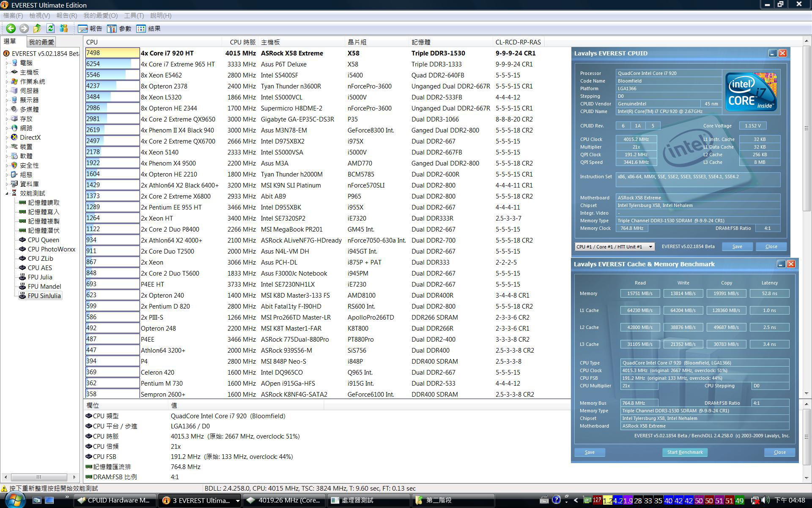The image size is (812, 508).
Task: Select the 記憶體複製 memory copy item
Action: pos(44,221)
